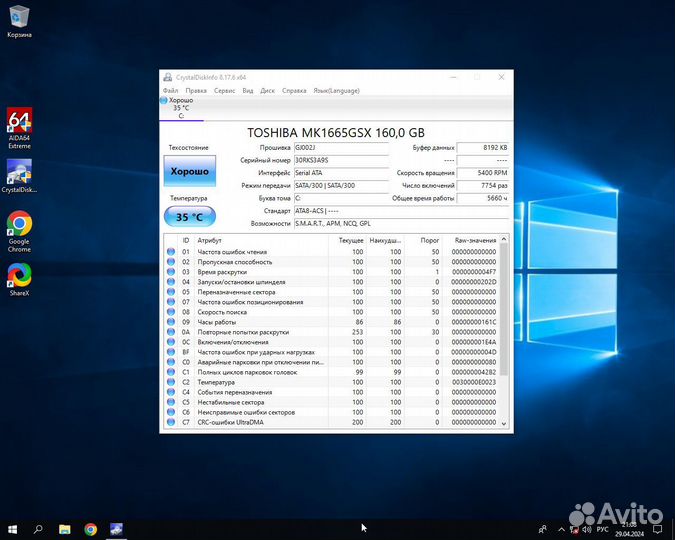Open the Recycle Bin desktop icon
This screenshot has height=540, width=675.
coord(19,22)
